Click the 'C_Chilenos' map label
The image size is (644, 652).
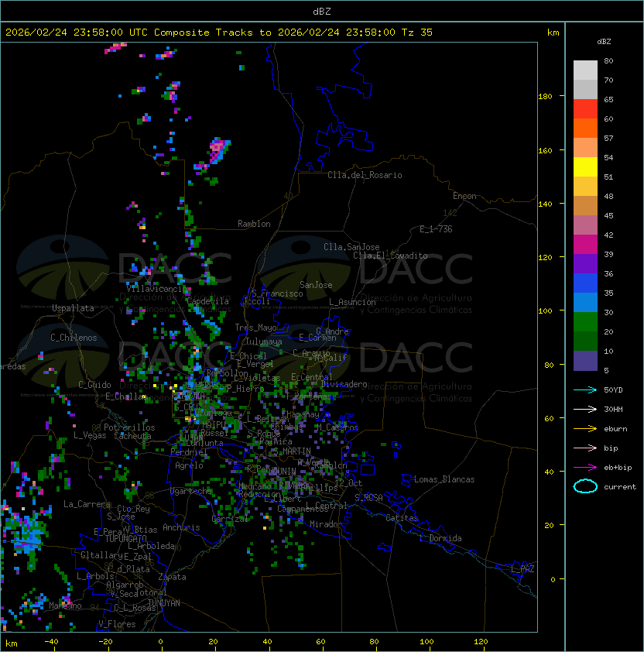pyautogui.click(x=74, y=338)
